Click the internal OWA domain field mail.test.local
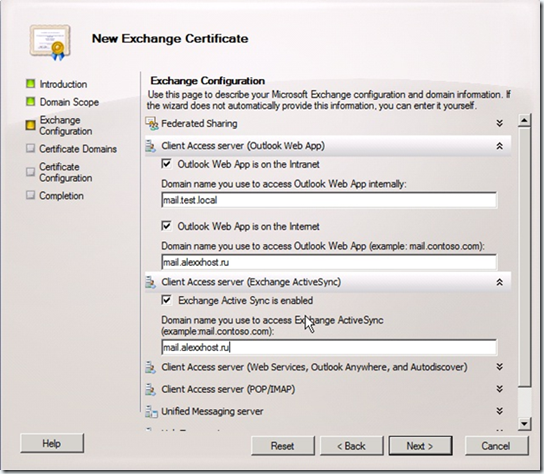This screenshot has width=544, height=474. click(x=329, y=200)
